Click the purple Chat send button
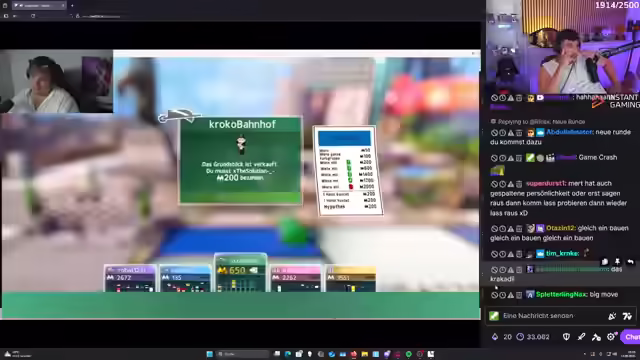This screenshot has width=640, height=360. click(x=631, y=337)
